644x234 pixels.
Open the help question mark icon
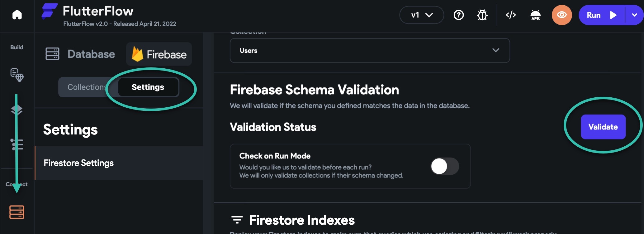[x=459, y=15]
